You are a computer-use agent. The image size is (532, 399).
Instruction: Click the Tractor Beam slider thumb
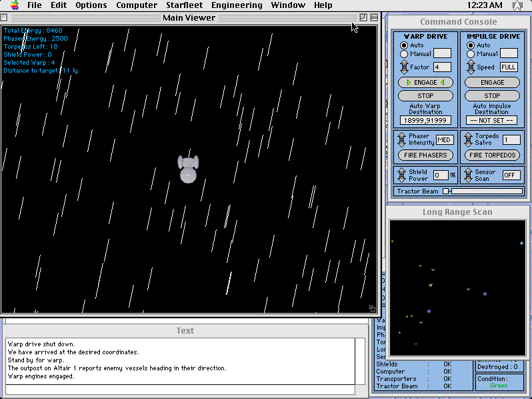coord(446,191)
